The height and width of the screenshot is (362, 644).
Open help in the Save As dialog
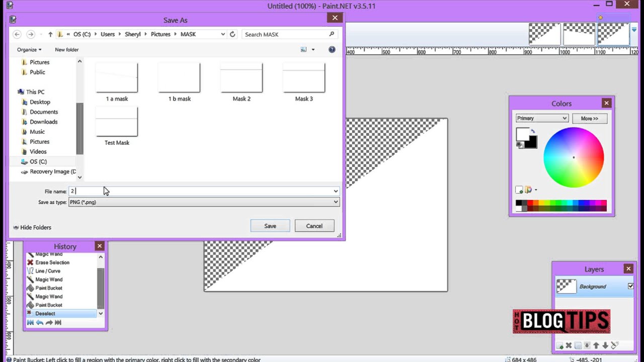tap(332, 49)
